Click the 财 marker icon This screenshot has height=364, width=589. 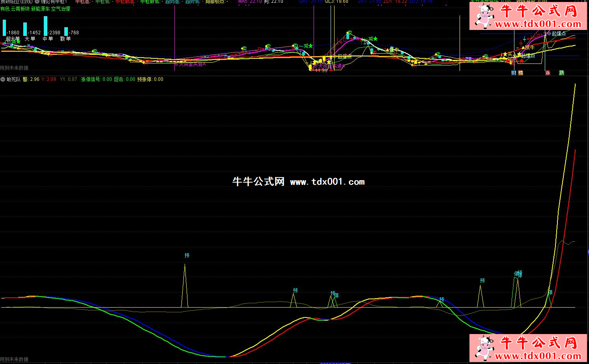(514, 73)
